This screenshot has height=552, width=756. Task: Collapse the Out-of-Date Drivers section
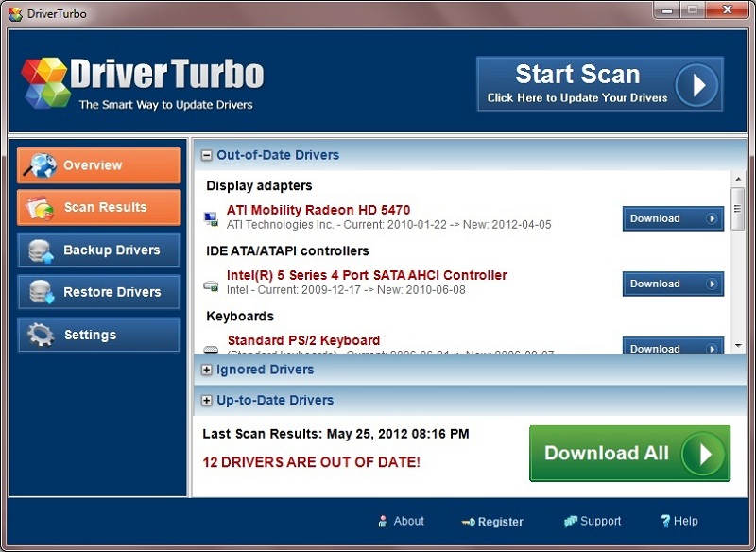[x=206, y=155]
